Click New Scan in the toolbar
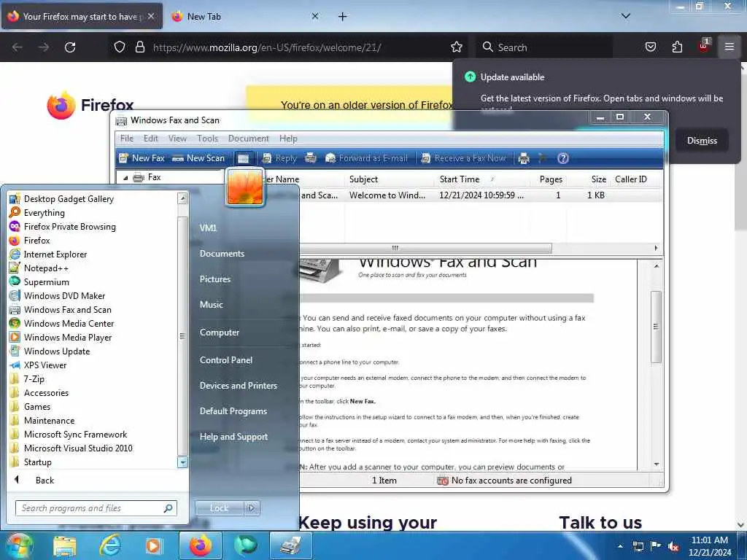 point(198,158)
